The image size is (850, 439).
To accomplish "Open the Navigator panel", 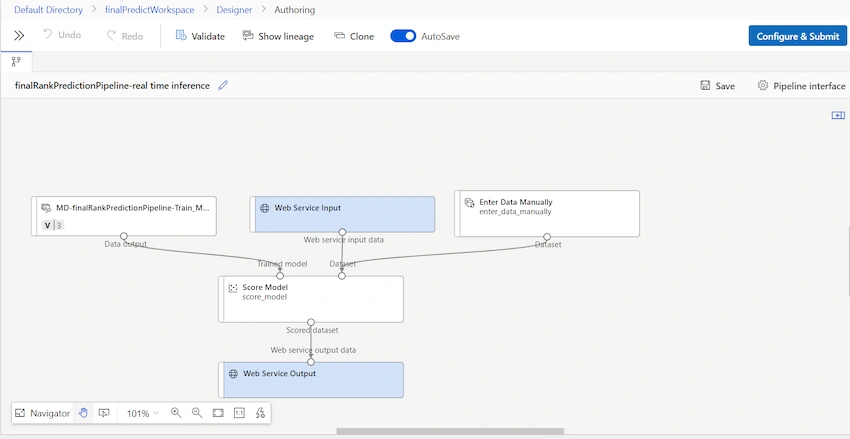I will coord(42,413).
